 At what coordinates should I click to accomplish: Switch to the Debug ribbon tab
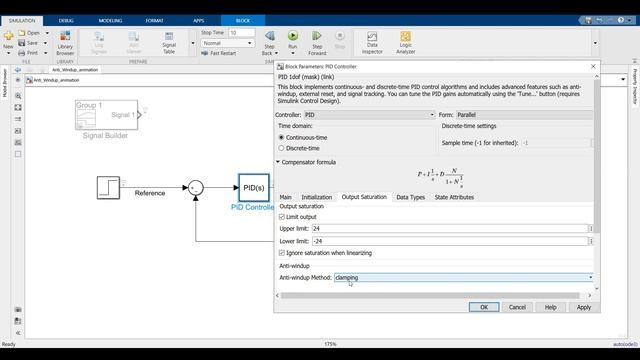coord(66,20)
